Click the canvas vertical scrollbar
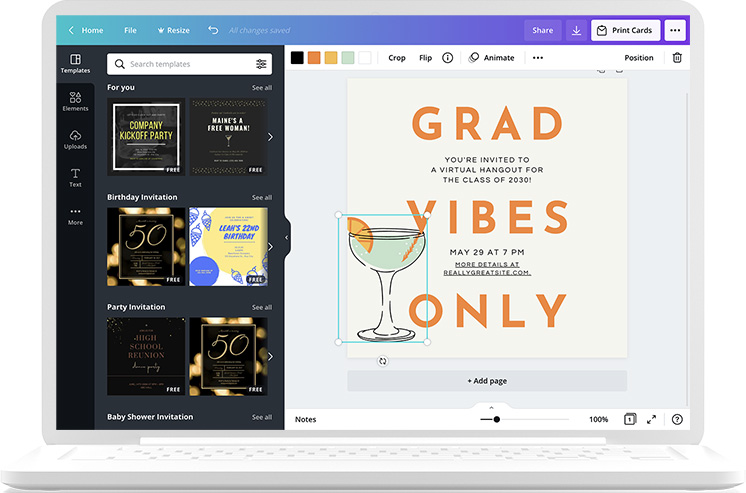 point(687,247)
